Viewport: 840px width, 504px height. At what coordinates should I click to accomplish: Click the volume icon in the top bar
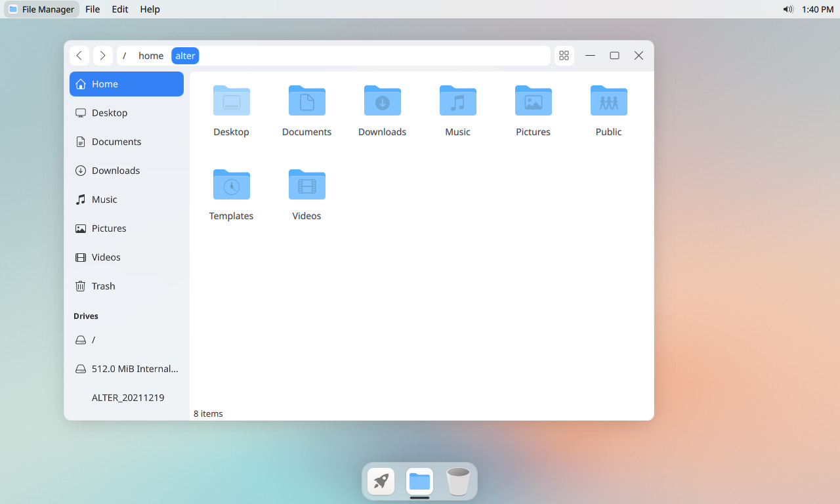788,9
